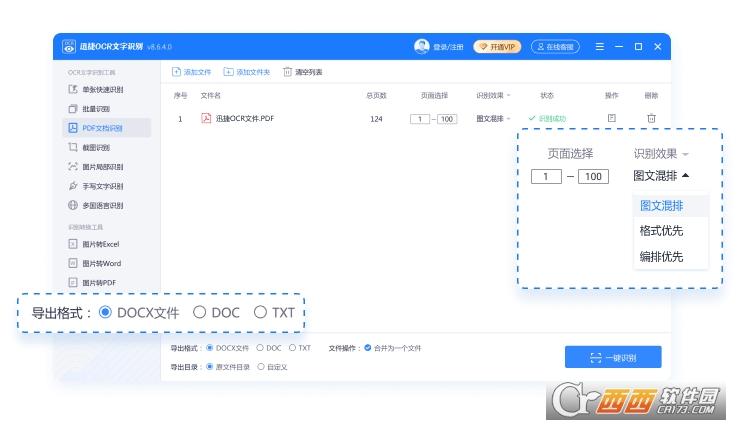The width and height of the screenshot is (746, 430).
Task: Click the 一键识别 button
Action: pos(613,357)
